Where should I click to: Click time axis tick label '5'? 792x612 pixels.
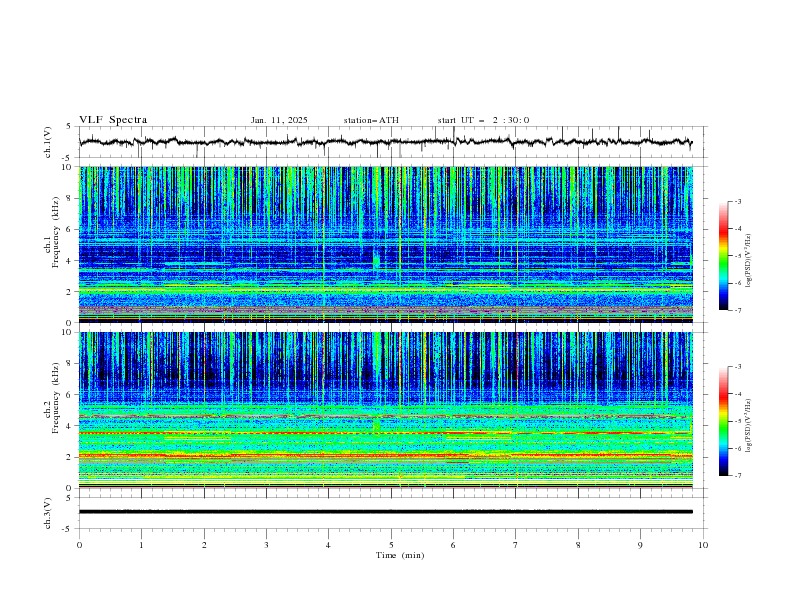[x=391, y=545]
